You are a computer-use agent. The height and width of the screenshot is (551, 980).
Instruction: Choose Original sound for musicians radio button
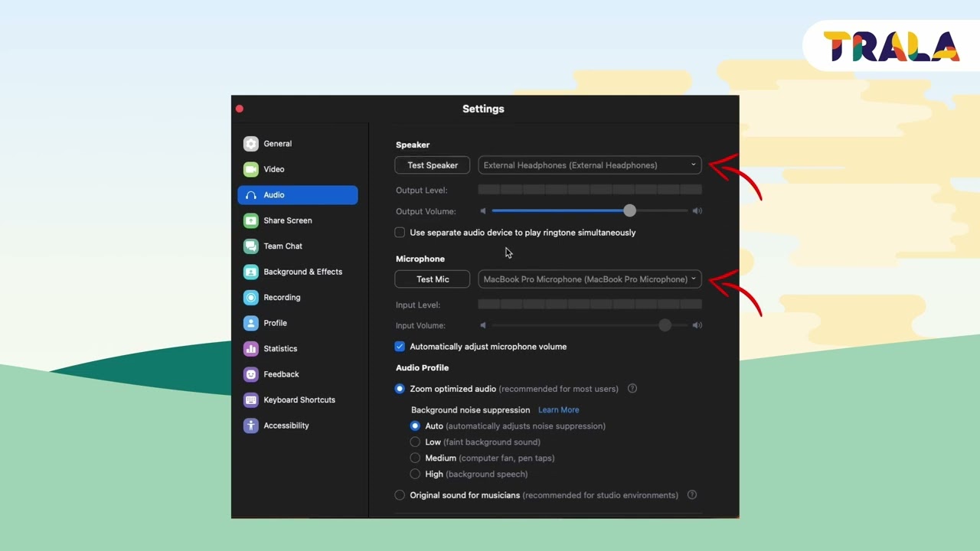pyautogui.click(x=400, y=495)
